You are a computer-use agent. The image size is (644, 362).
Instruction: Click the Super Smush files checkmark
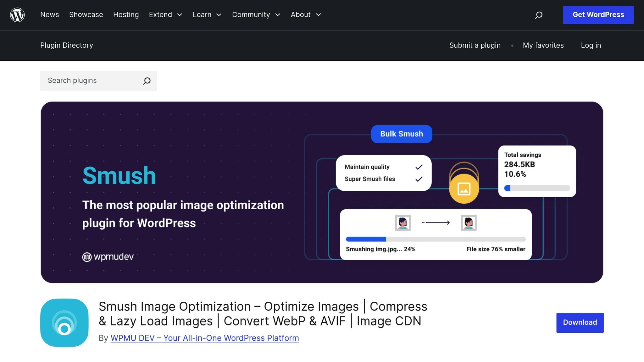pyautogui.click(x=419, y=179)
